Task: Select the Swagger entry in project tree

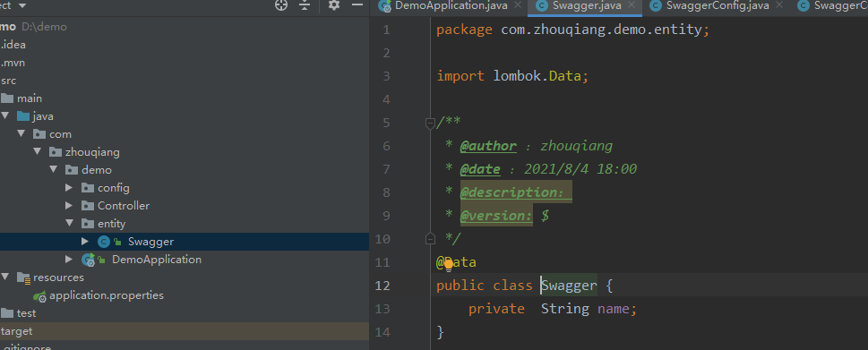Action: point(151,241)
